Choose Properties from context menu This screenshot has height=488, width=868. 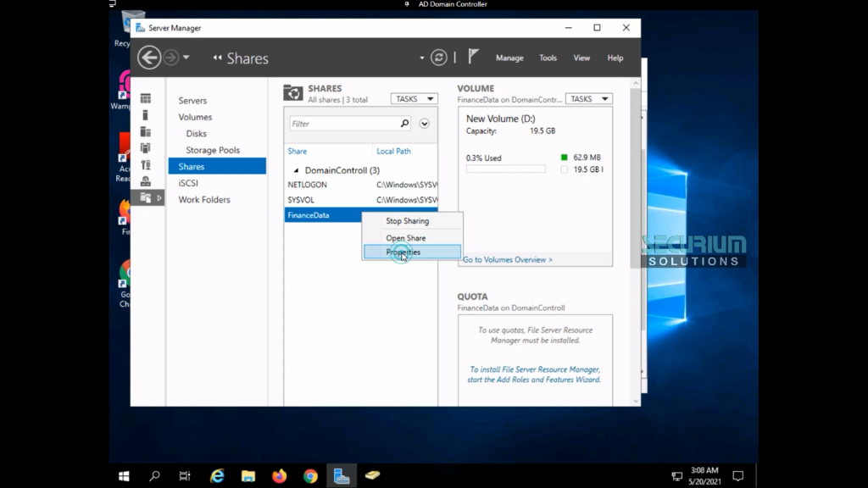tap(412, 252)
